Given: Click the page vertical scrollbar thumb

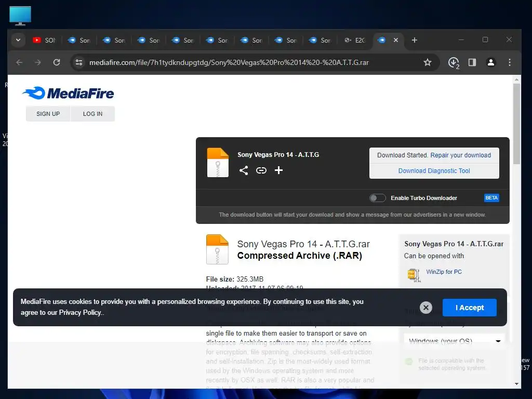Looking at the screenshot, I should tap(516, 124).
